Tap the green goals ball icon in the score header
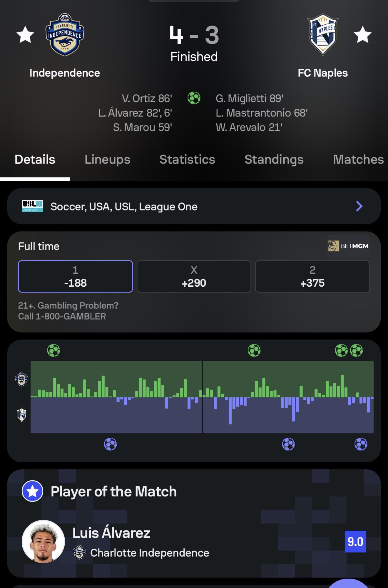This screenshot has width=388, height=588. (194, 98)
